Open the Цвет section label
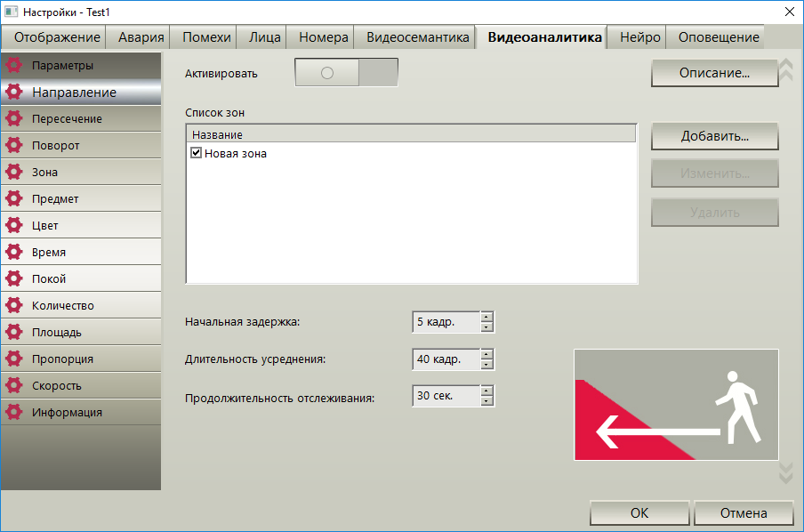Viewport: 804px width, 532px height. (44, 226)
